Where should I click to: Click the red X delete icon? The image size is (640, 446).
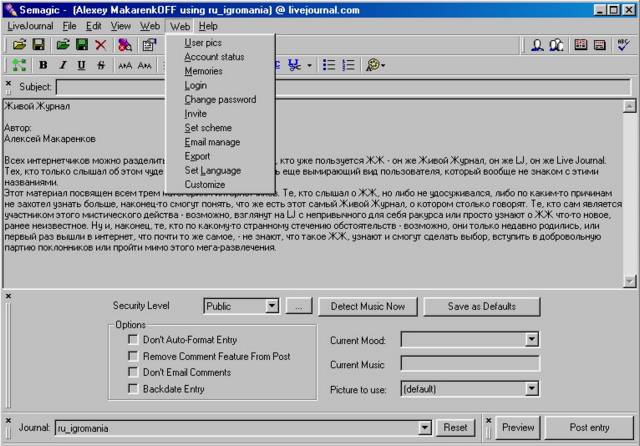click(101, 44)
